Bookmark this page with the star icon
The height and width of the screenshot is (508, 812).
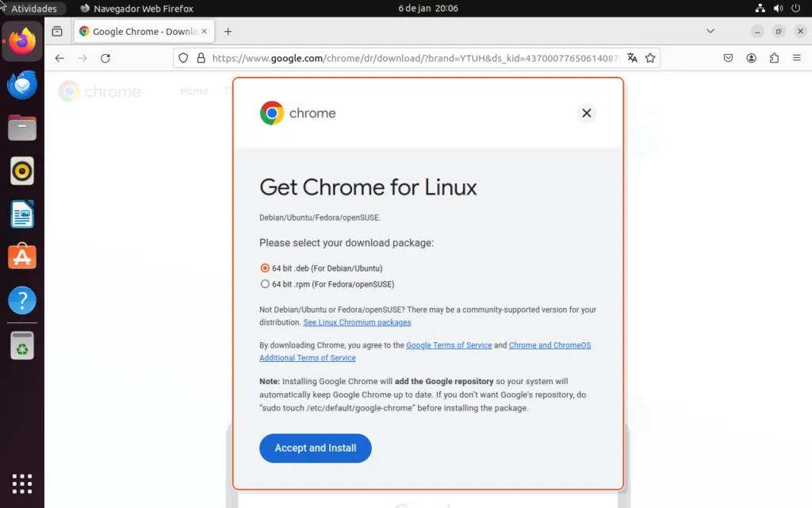[651, 57]
